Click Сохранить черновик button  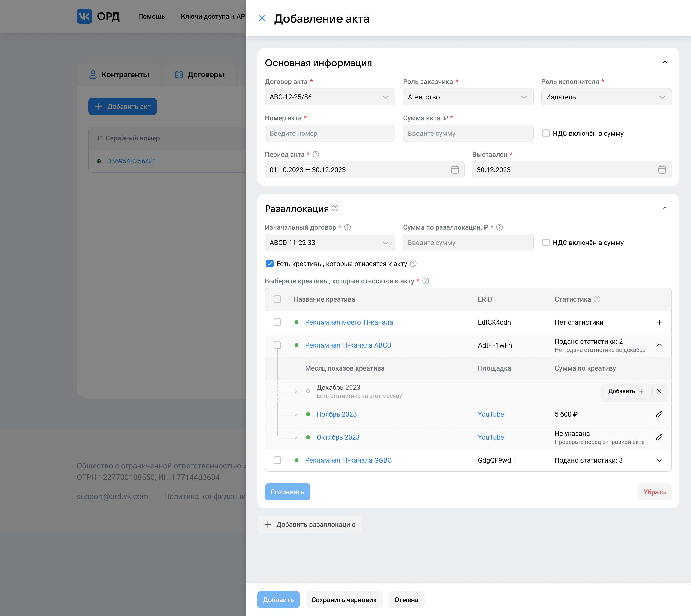click(344, 600)
